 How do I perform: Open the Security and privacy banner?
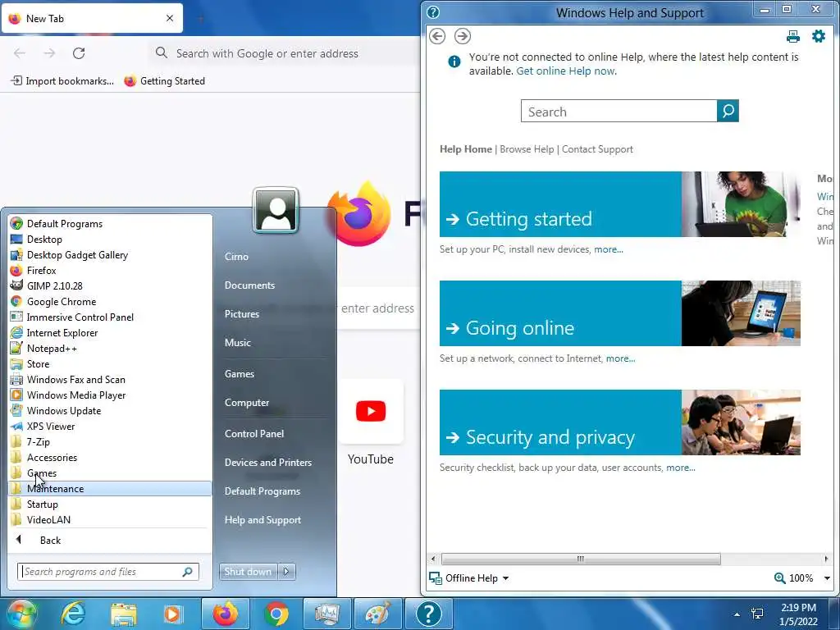click(x=620, y=422)
